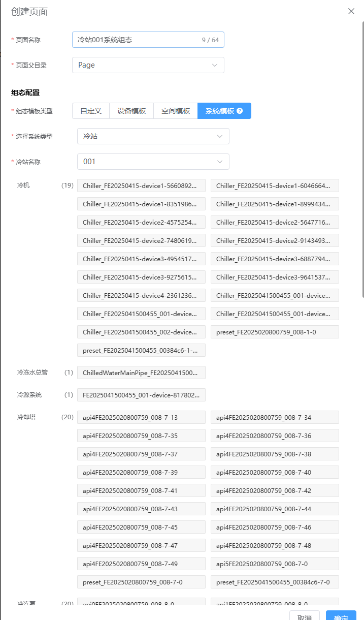364x620 pixels.
Task: Switch to the 设备模板 tab
Action: click(x=131, y=111)
